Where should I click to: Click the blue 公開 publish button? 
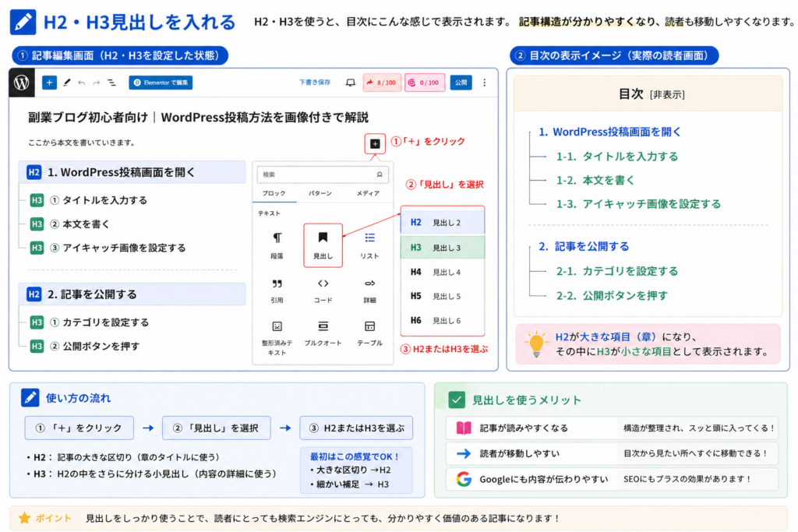[461, 83]
